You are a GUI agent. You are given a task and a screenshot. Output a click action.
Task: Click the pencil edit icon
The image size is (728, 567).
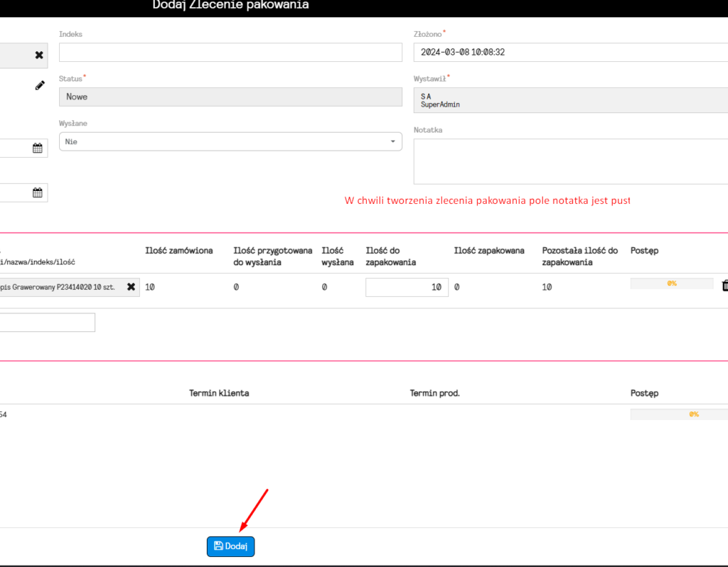(40, 85)
